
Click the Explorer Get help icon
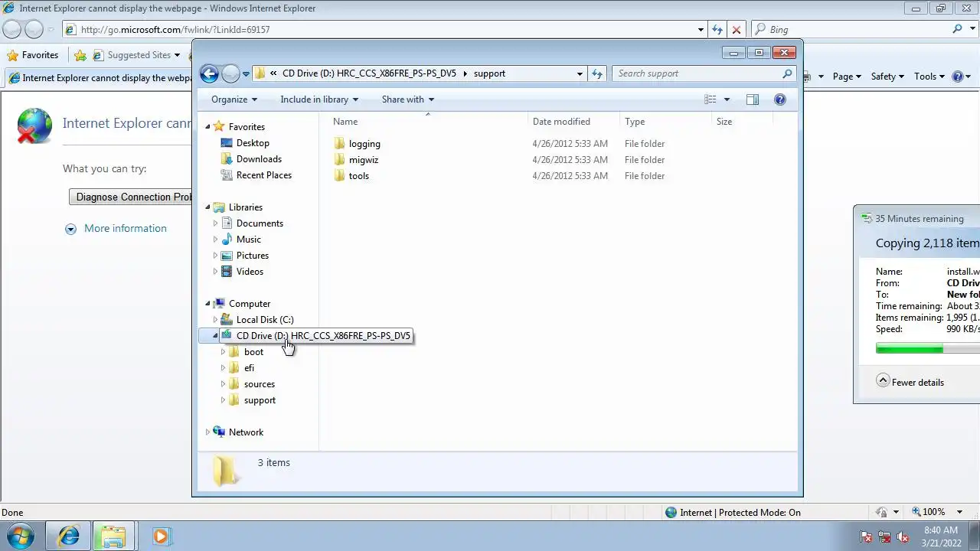click(x=780, y=99)
